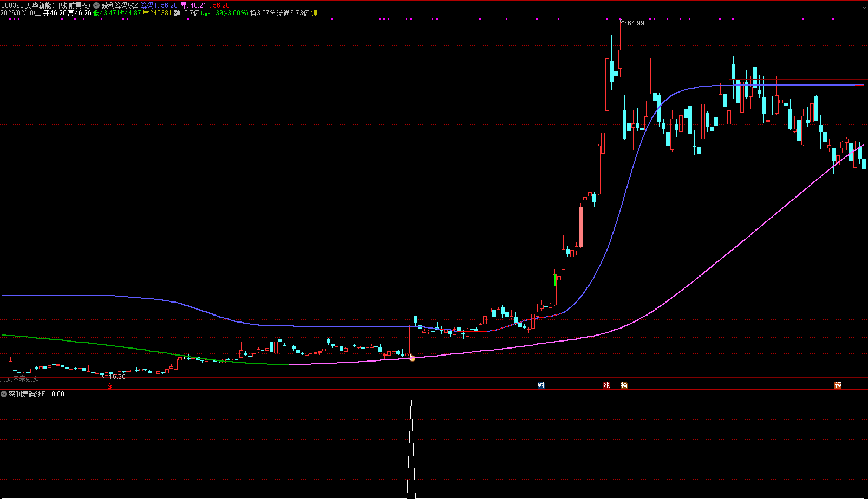Click the turnover rate 换3.57%
Image resolution: width=868 pixels, height=499 pixels.
(263, 13)
